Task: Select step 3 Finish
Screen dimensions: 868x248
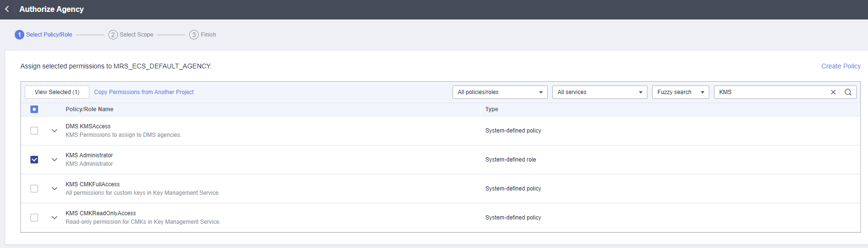Action: tap(203, 35)
